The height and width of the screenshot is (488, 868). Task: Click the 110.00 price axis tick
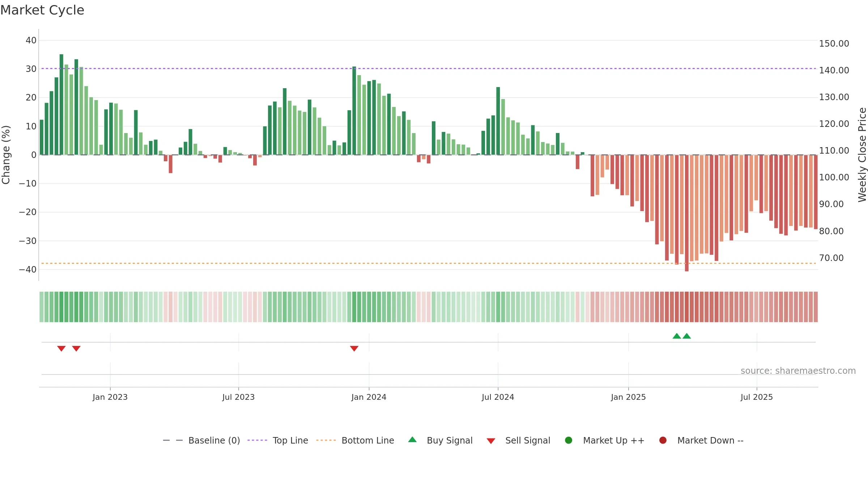834,150
